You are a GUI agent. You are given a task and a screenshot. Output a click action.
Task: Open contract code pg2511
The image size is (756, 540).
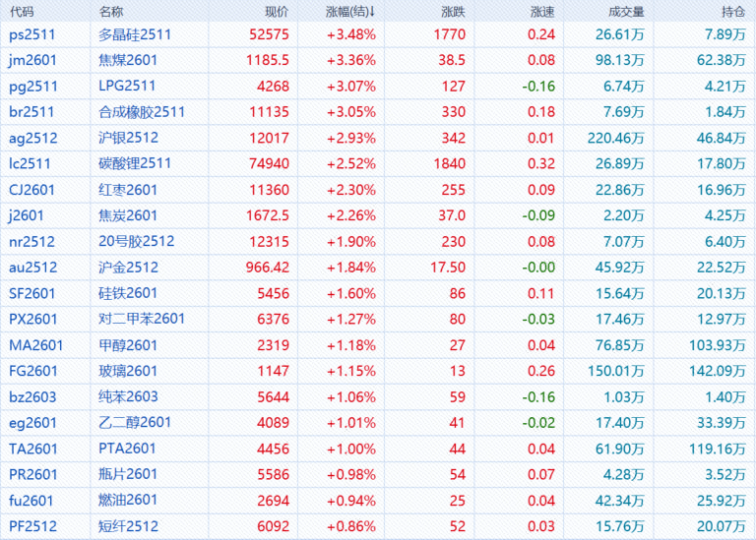point(33,87)
